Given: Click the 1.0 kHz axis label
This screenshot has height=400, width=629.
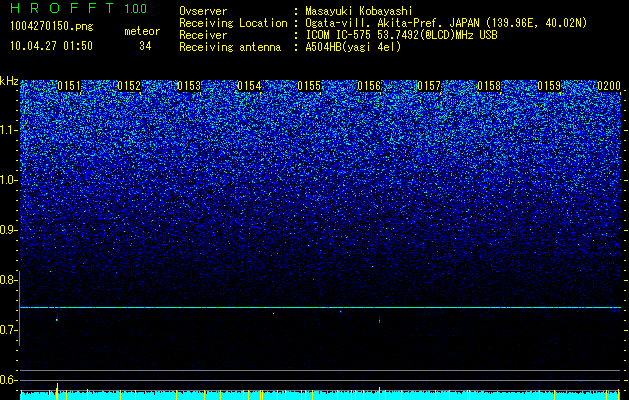Looking at the screenshot, I should point(8,180).
